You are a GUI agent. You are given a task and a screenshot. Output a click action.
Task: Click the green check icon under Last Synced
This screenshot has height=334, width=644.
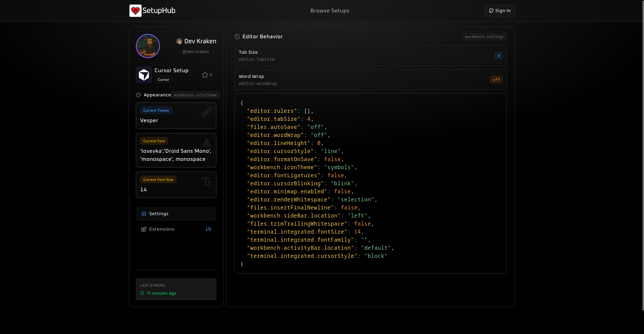pos(142,293)
